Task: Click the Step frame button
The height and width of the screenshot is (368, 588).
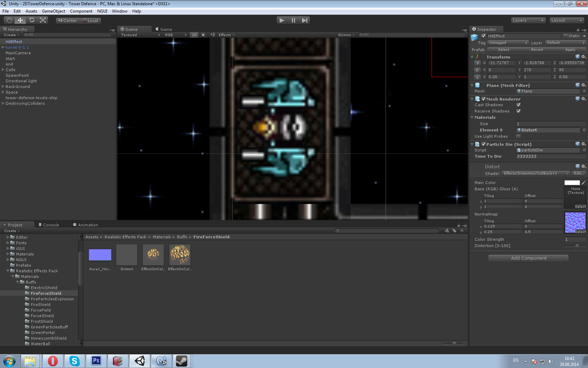Action: 304,20
